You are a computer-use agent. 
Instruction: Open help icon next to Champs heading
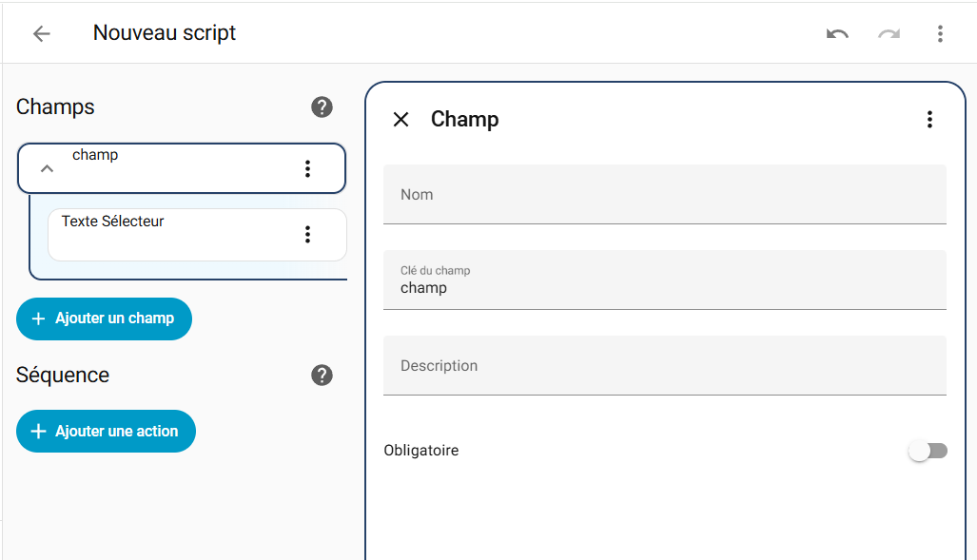(322, 107)
